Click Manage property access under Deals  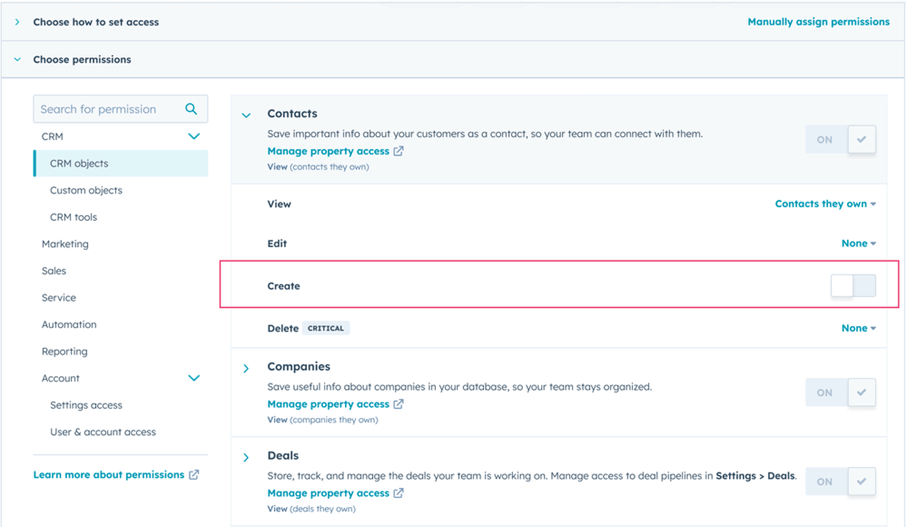point(328,493)
